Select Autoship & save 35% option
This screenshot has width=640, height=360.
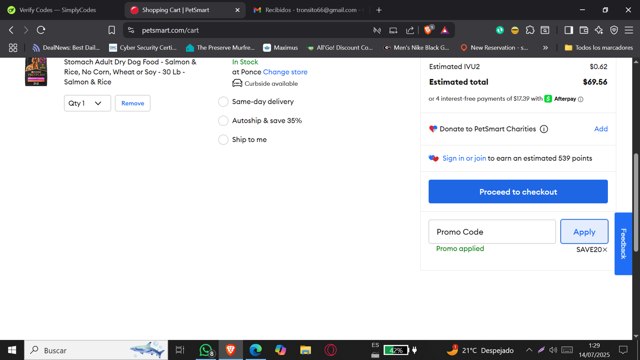click(x=223, y=120)
